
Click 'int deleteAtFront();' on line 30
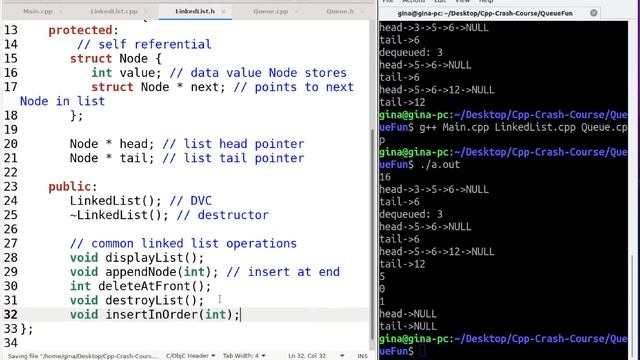(140, 286)
